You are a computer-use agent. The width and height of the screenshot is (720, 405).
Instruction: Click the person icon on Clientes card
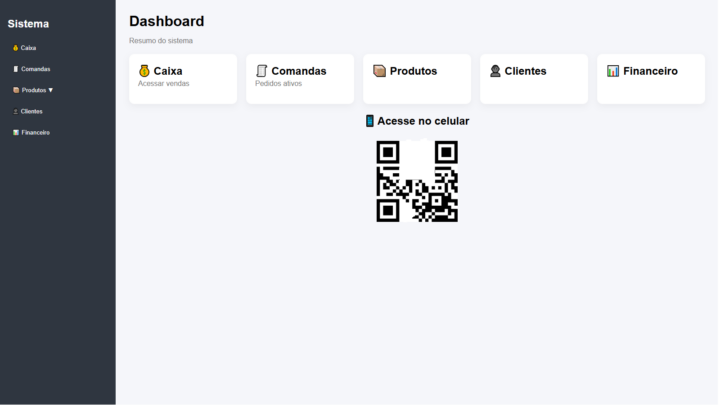pyautogui.click(x=495, y=71)
